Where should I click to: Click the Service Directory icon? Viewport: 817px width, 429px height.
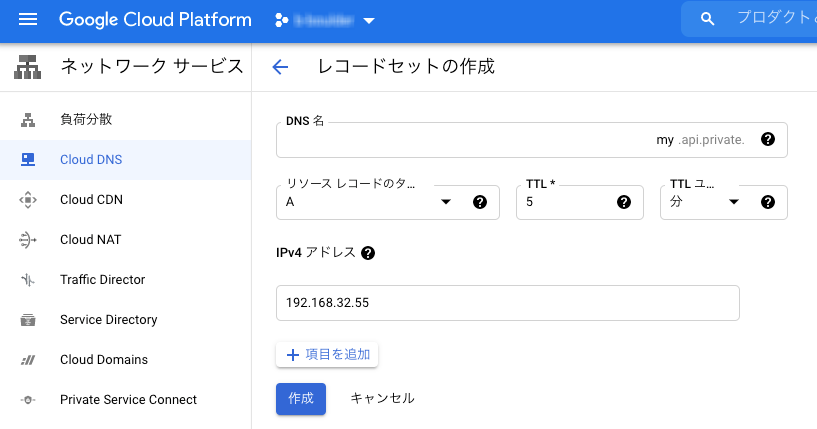28,320
